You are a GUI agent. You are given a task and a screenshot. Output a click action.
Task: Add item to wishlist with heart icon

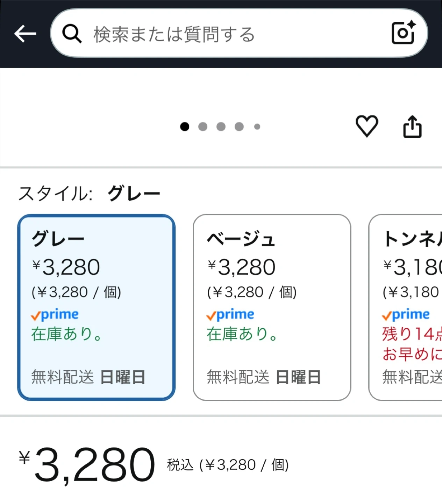pyautogui.click(x=366, y=126)
